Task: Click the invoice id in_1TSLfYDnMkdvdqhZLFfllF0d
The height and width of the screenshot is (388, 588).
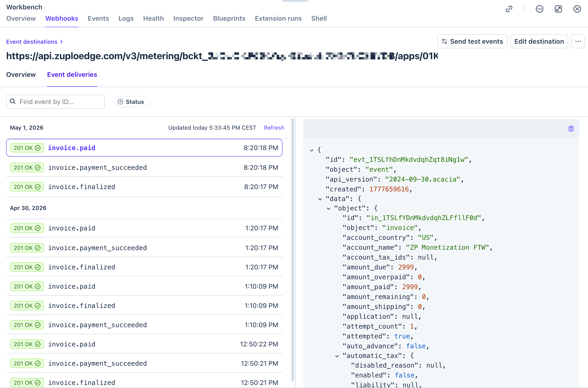Action: (423, 218)
